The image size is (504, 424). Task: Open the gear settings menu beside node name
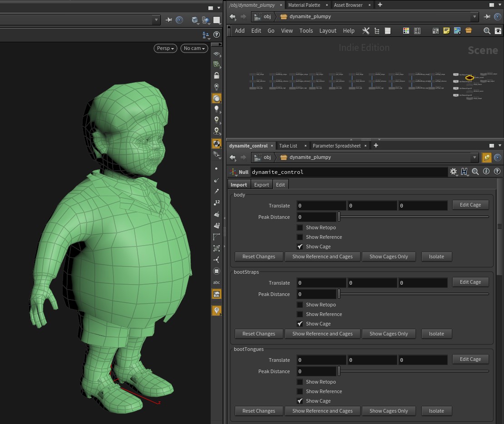(453, 172)
